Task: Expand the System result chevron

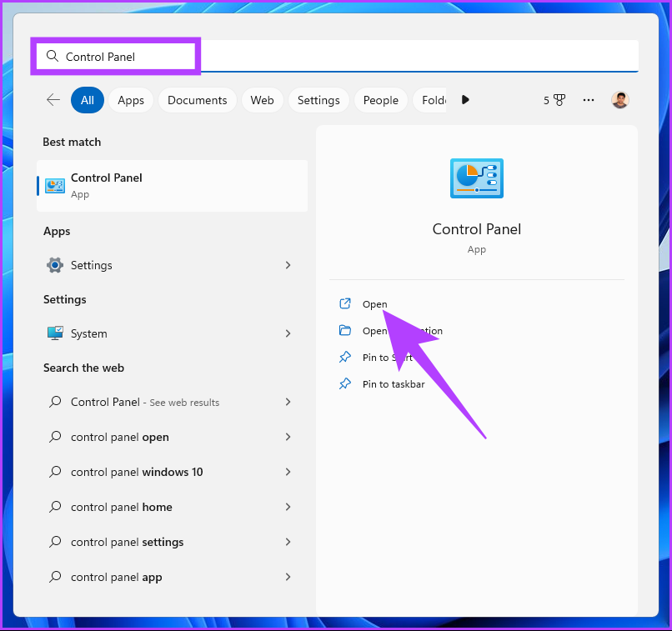Action: click(288, 333)
